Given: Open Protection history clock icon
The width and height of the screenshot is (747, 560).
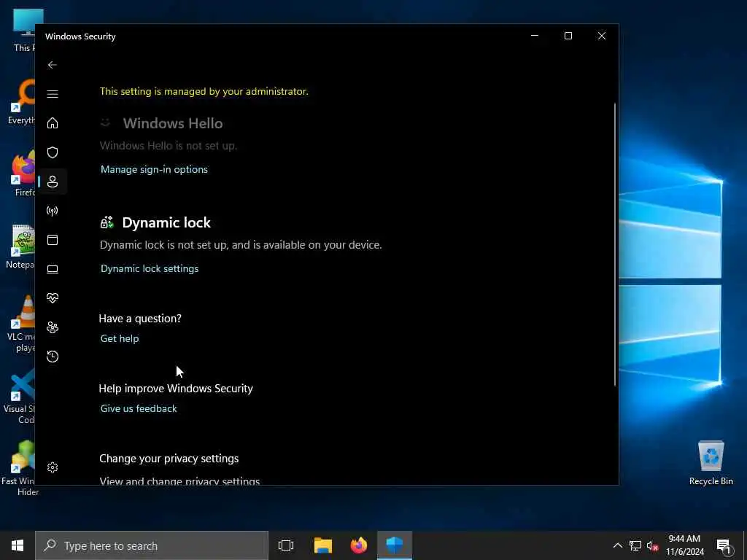Looking at the screenshot, I should tap(53, 356).
